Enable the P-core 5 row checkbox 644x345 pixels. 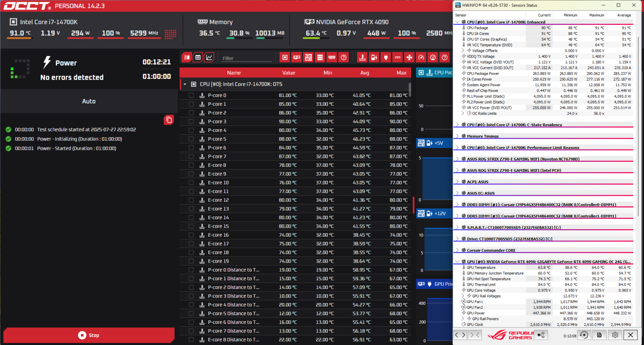191,139
